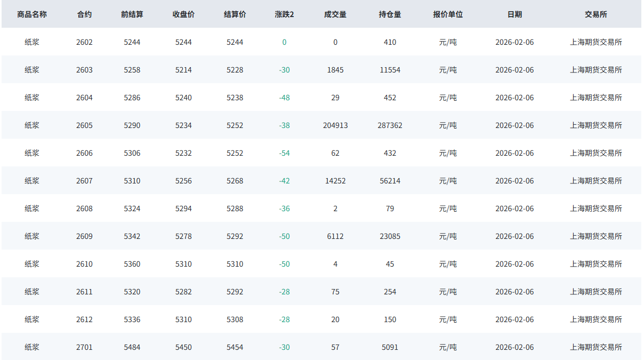Viewport: 644px width, 360px height.
Task: Click the 商品名称 column header
Action: click(x=32, y=14)
